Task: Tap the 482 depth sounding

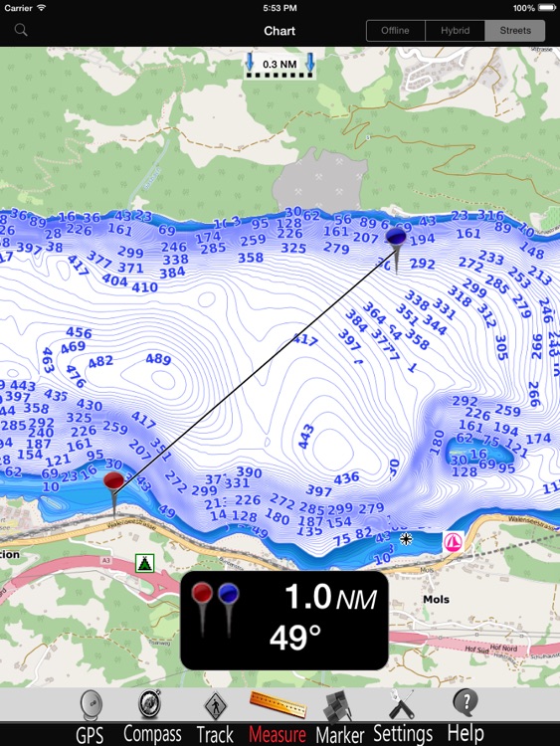Action: click(x=100, y=362)
